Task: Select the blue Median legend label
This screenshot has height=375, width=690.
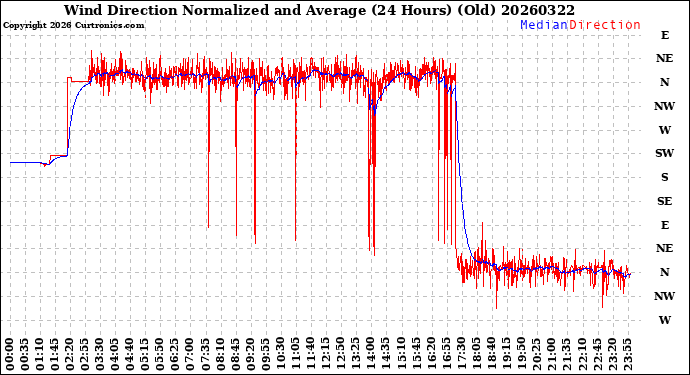Action: tap(544, 25)
